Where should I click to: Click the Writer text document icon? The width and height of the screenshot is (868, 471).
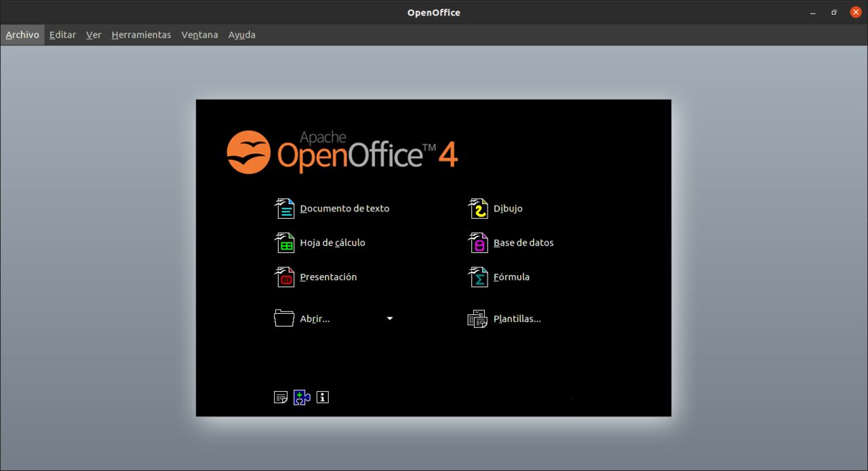[284, 209]
